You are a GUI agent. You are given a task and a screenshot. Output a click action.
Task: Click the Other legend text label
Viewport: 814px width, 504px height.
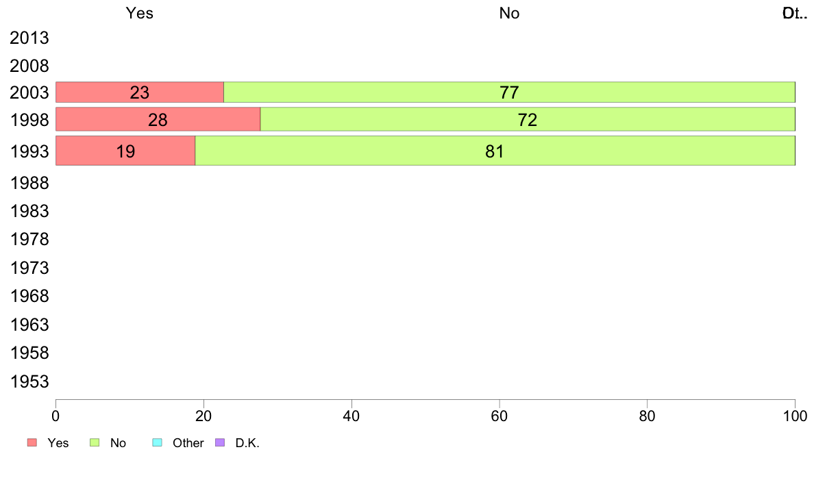[x=188, y=443]
